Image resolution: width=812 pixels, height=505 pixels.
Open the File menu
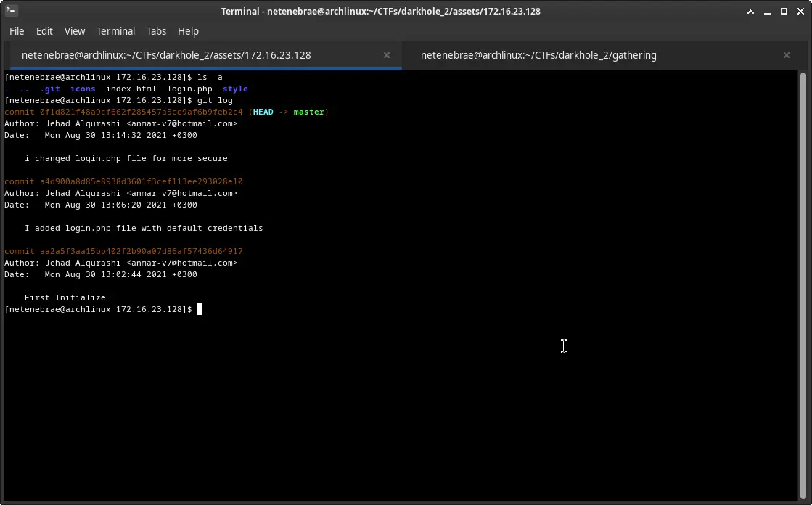click(x=17, y=31)
